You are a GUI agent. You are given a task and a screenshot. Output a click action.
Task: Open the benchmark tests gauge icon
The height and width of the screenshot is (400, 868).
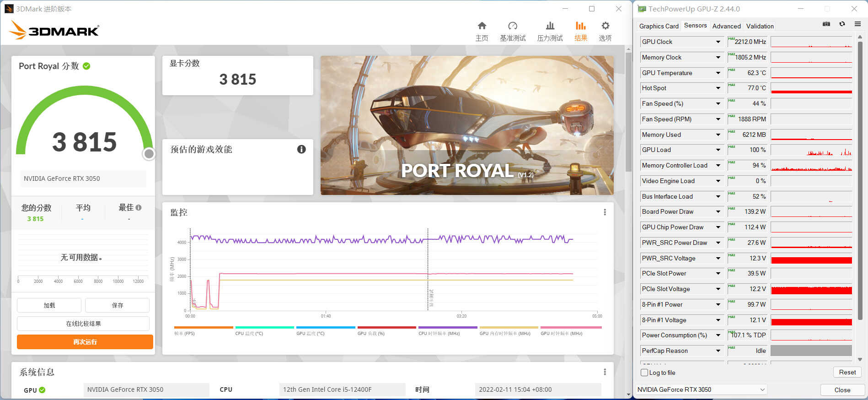pyautogui.click(x=512, y=26)
